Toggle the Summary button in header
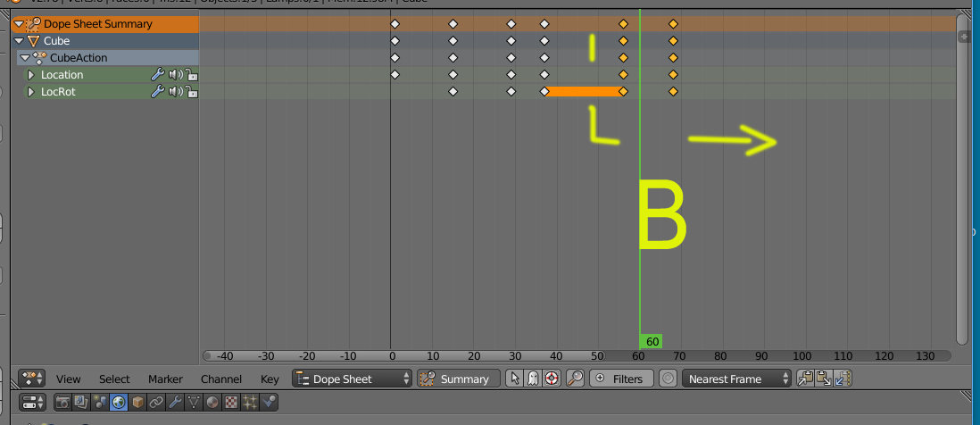The height and width of the screenshot is (425, 980). [459, 379]
